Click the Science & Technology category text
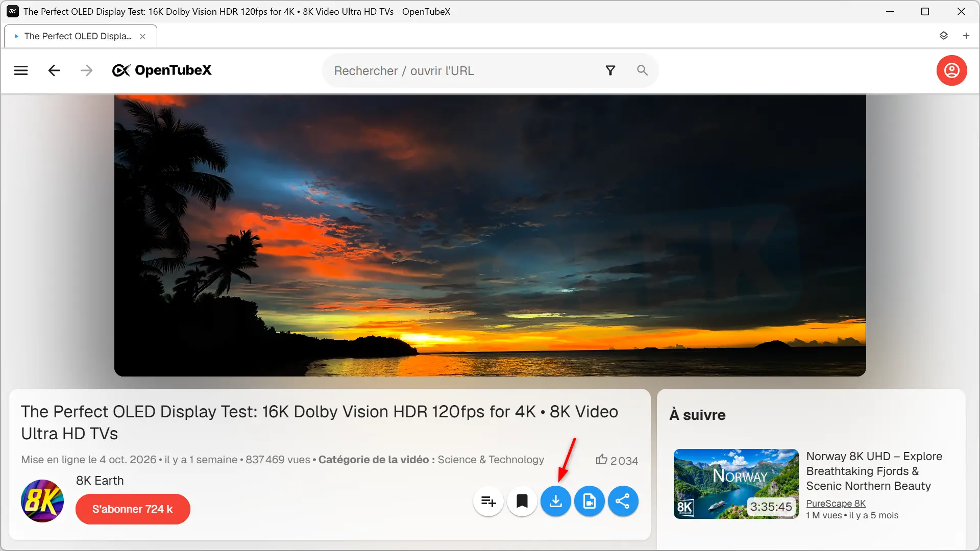 point(491,460)
